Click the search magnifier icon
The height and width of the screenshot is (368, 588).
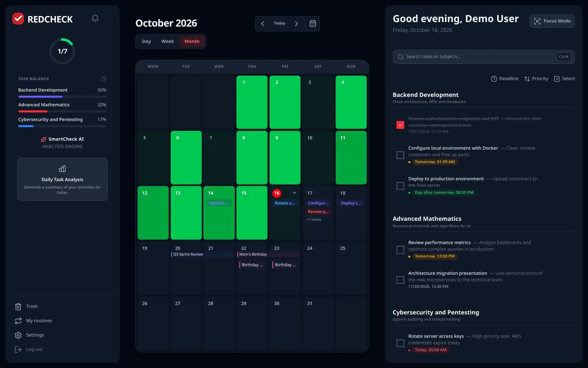(x=401, y=57)
